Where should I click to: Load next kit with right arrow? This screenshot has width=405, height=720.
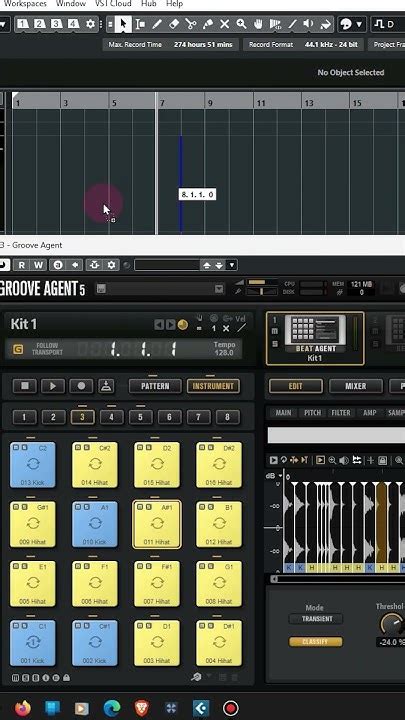(170, 325)
